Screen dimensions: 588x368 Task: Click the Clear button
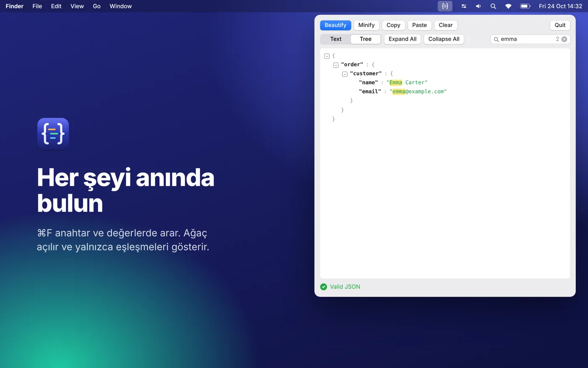[x=446, y=25]
